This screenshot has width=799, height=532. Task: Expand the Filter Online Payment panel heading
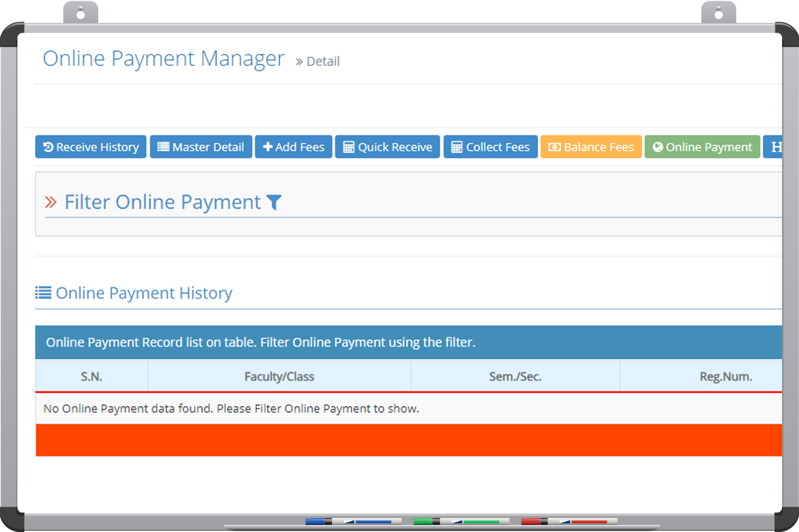(162, 202)
